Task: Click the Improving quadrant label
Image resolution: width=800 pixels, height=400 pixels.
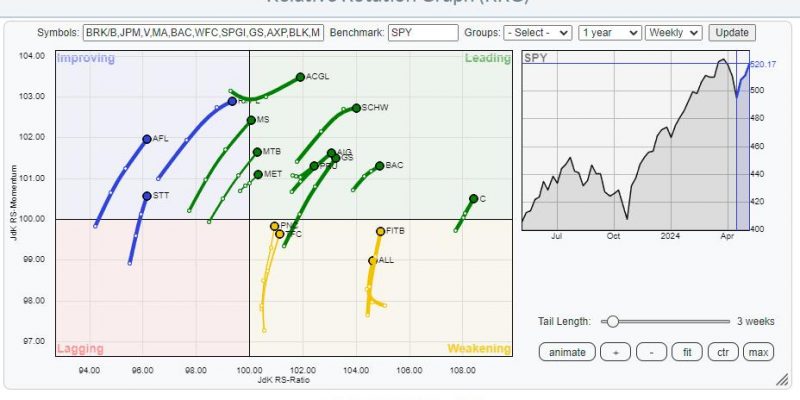Action: pos(86,58)
